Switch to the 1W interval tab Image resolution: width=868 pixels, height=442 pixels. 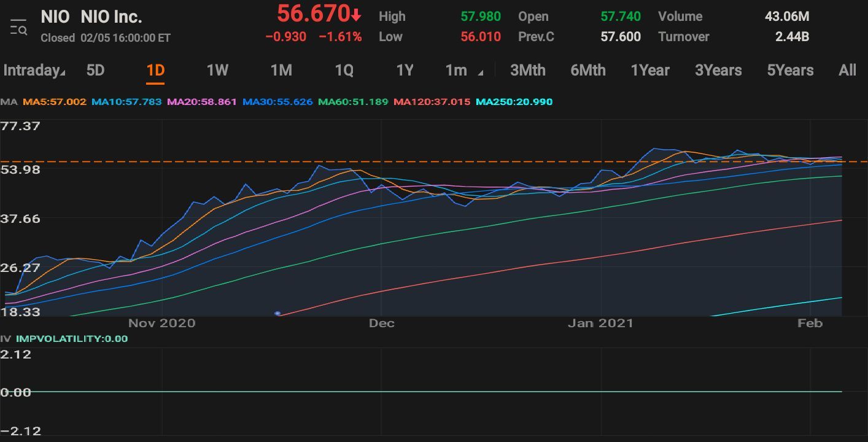pyautogui.click(x=217, y=70)
